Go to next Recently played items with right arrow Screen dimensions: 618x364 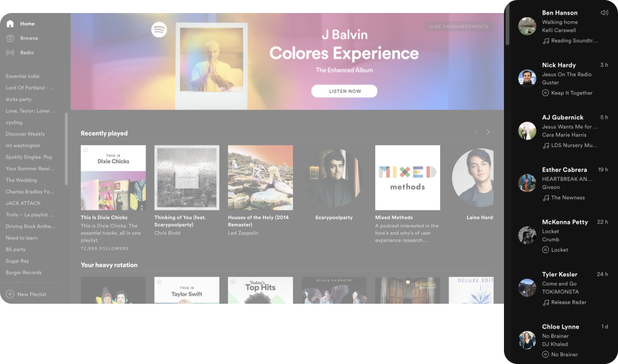(x=488, y=132)
